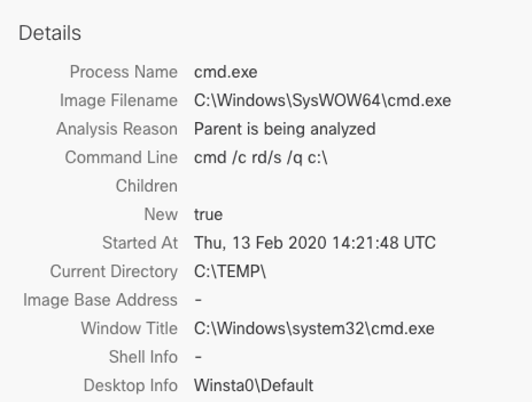Viewport: 532px width, 402px height.
Task: Click the Current Directory label
Action: coord(113,271)
